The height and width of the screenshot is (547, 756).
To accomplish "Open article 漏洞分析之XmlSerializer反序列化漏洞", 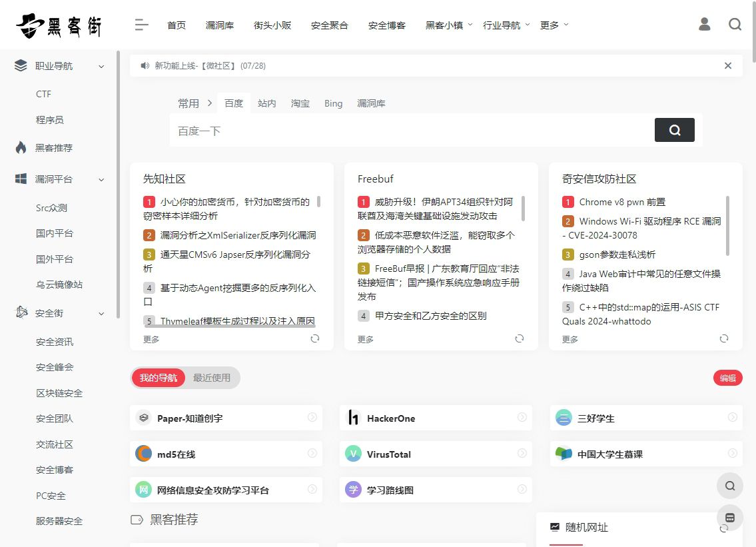I will [x=238, y=235].
